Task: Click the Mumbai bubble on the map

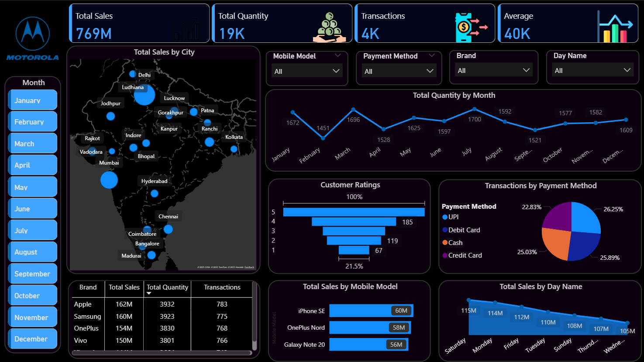Action: click(109, 180)
